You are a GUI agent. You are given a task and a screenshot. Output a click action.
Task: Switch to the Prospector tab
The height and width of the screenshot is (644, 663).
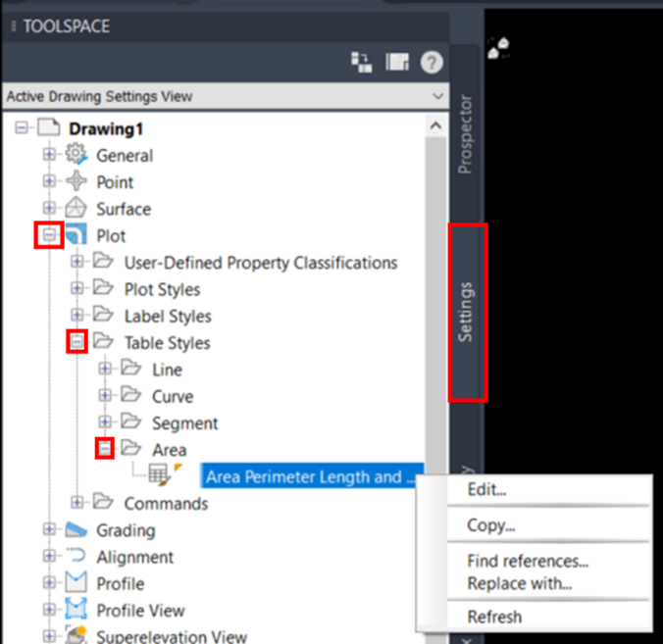point(466,134)
